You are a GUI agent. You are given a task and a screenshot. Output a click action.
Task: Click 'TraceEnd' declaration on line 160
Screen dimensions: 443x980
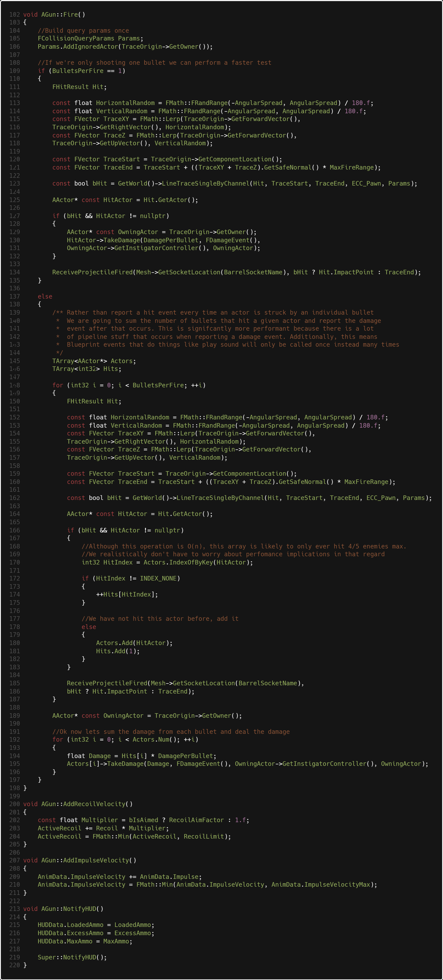coord(133,482)
